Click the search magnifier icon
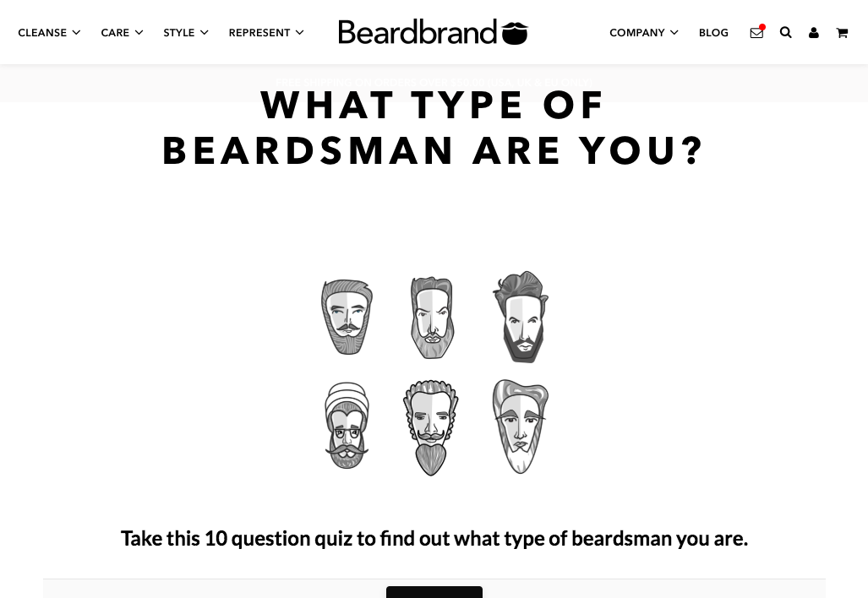Screen dimensions: 868x598 coord(785,33)
